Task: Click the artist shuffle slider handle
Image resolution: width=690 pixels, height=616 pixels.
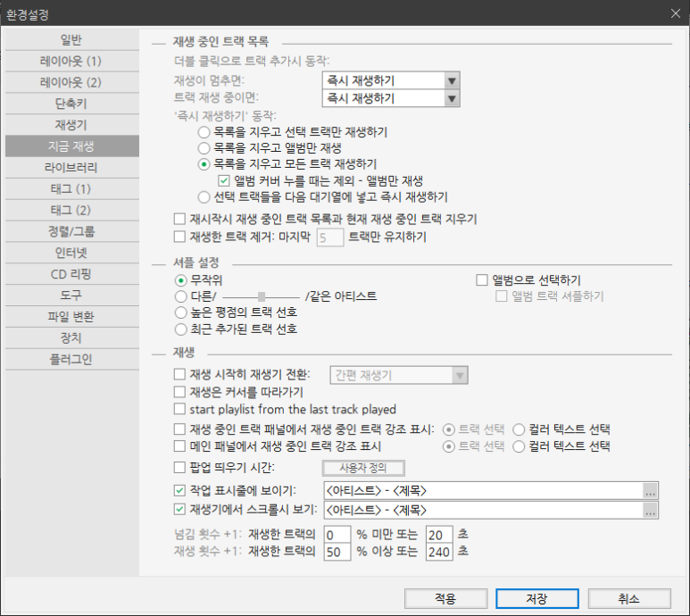Action: tap(262, 296)
